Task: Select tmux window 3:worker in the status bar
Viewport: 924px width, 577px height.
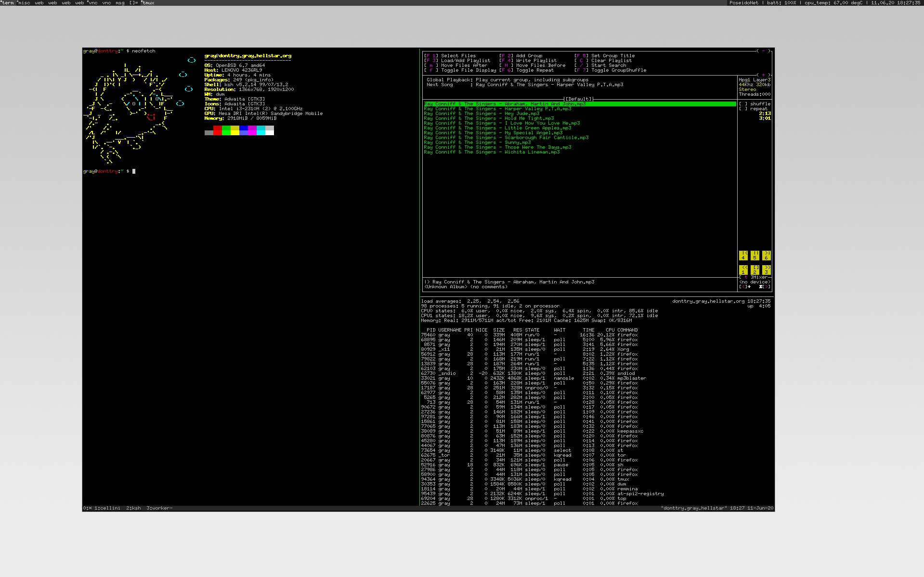Action: pos(159,508)
